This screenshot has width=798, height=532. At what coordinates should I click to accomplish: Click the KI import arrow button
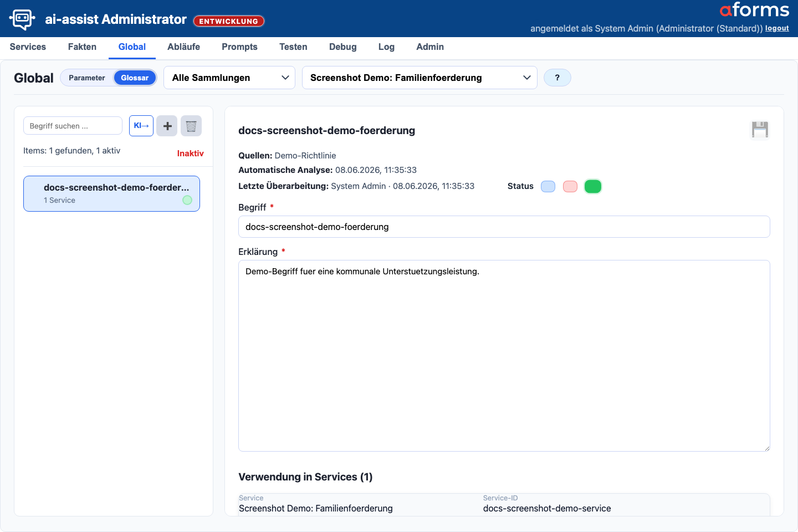[x=141, y=126]
